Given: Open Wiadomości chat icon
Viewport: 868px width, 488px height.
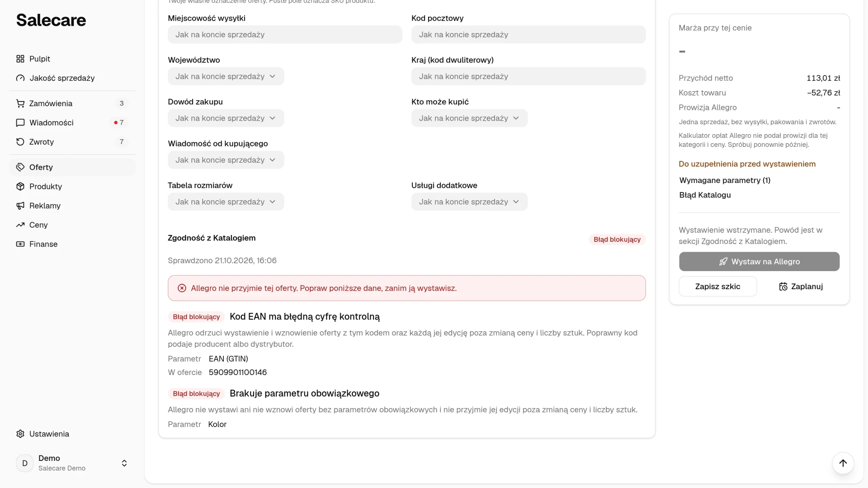Looking at the screenshot, I should tap(20, 122).
